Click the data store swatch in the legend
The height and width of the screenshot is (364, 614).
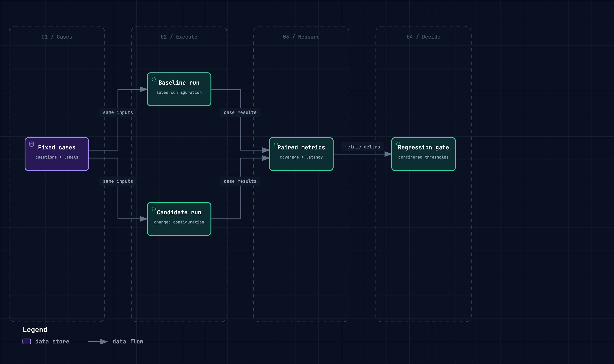(27, 342)
